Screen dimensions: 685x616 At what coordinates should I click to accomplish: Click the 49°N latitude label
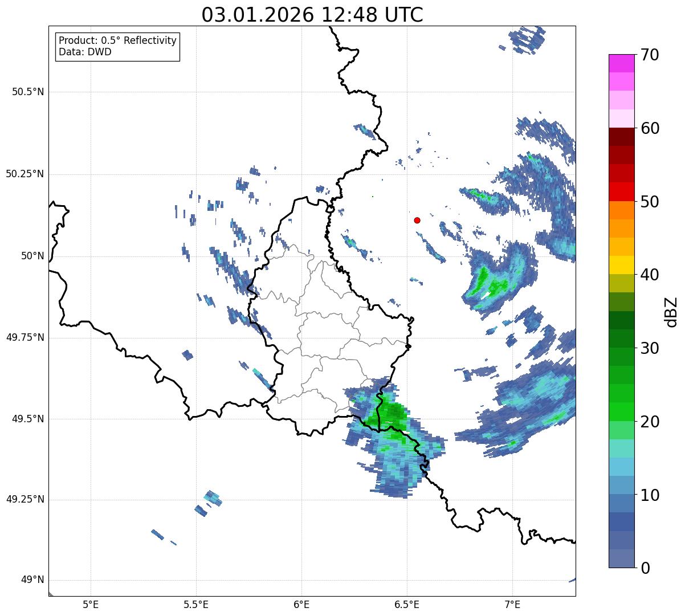pos(32,580)
